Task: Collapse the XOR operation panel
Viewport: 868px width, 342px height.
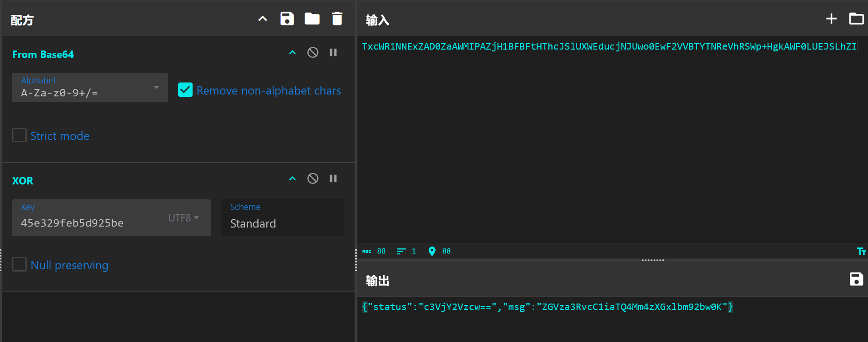Action: pyautogui.click(x=292, y=178)
